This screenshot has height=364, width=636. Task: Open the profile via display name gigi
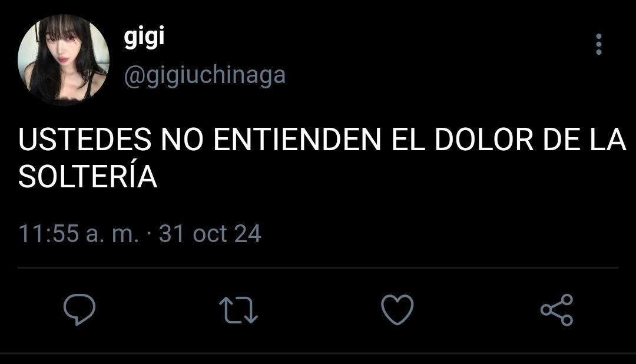144,37
